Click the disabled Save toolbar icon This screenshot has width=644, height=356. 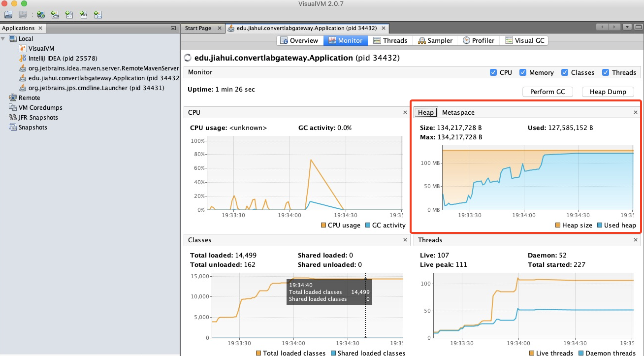(23, 15)
